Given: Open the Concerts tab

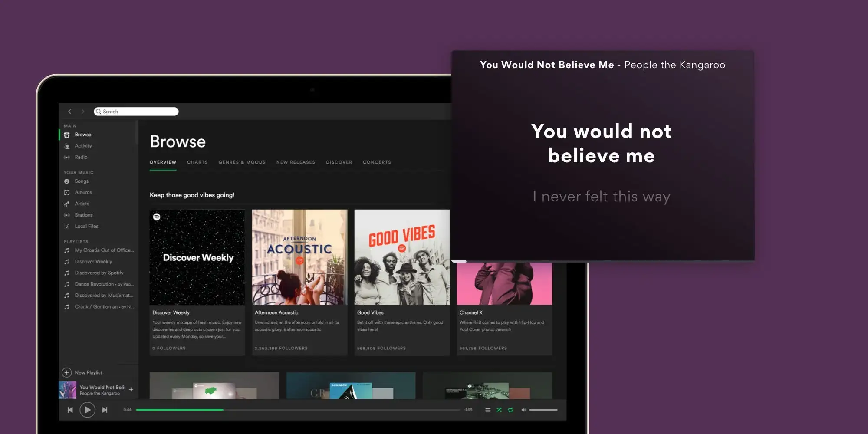Looking at the screenshot, I should [x=377, y=162].
